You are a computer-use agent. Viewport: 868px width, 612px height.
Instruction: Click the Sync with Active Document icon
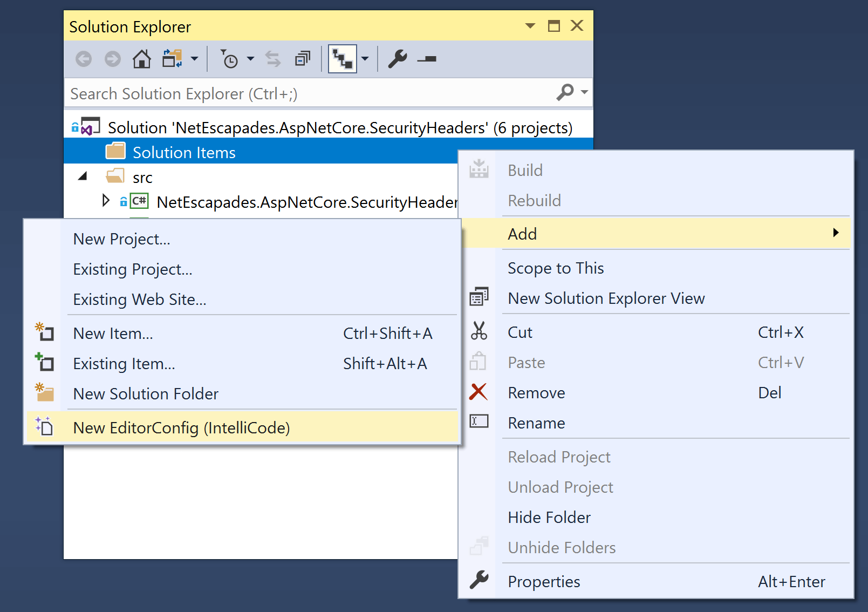273,59
